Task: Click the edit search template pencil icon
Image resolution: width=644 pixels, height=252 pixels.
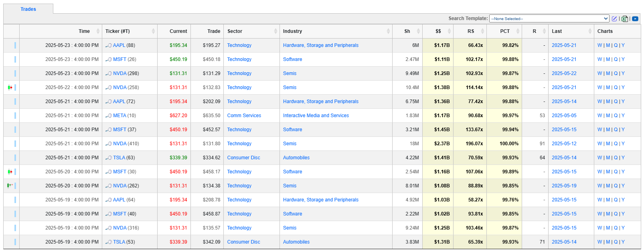Action: point(614,18)
